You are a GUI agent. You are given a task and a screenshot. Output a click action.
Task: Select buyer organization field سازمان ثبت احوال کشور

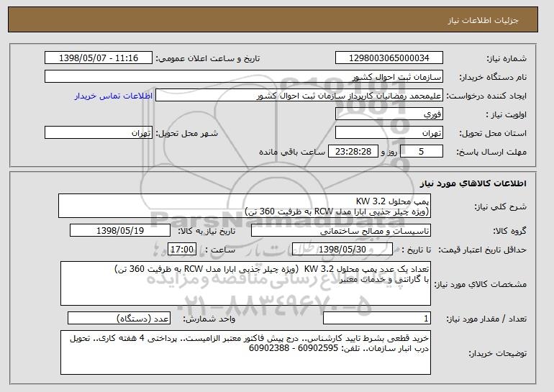[x=244, y=77]
